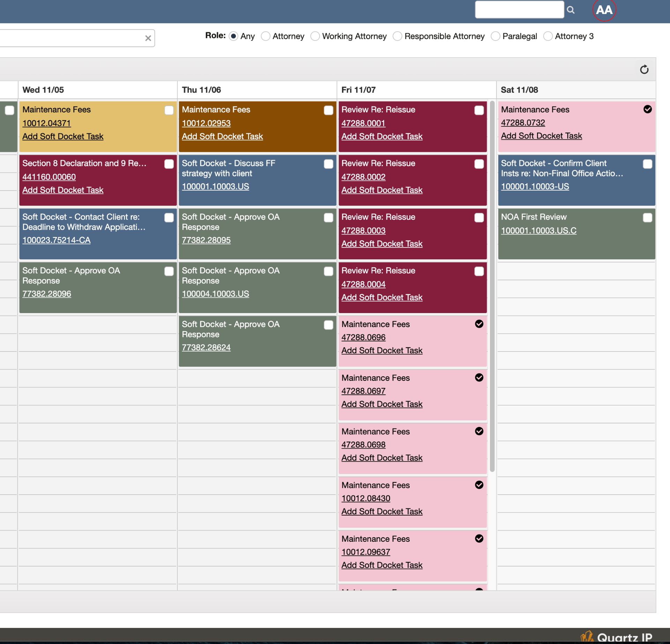Click completed checkmark on Maintenance Fees 10012.08430

(479, 485)
